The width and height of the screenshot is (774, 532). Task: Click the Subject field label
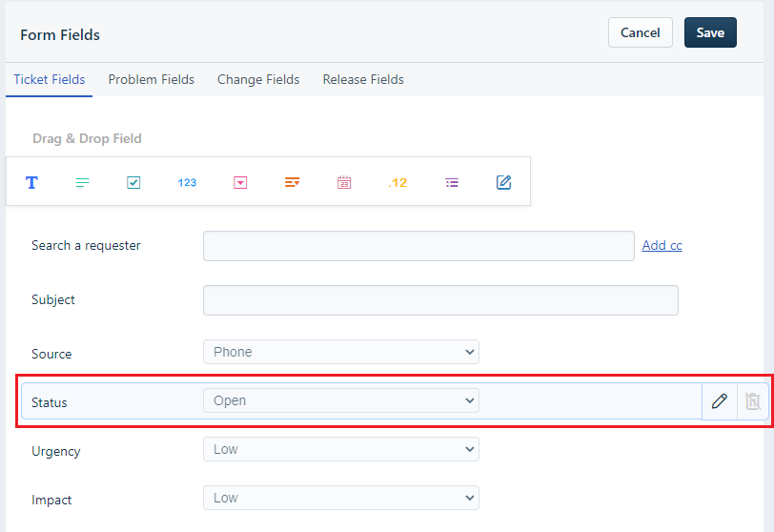52,299
